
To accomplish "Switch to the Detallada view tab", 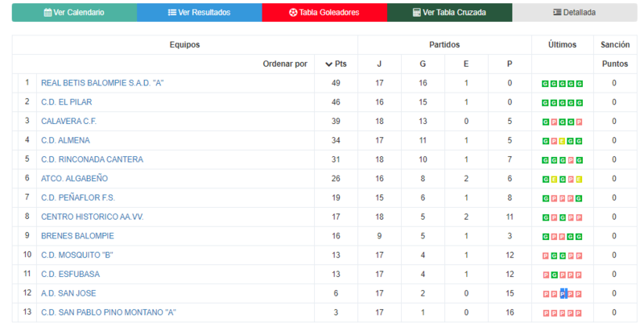I will pos(575,12).
